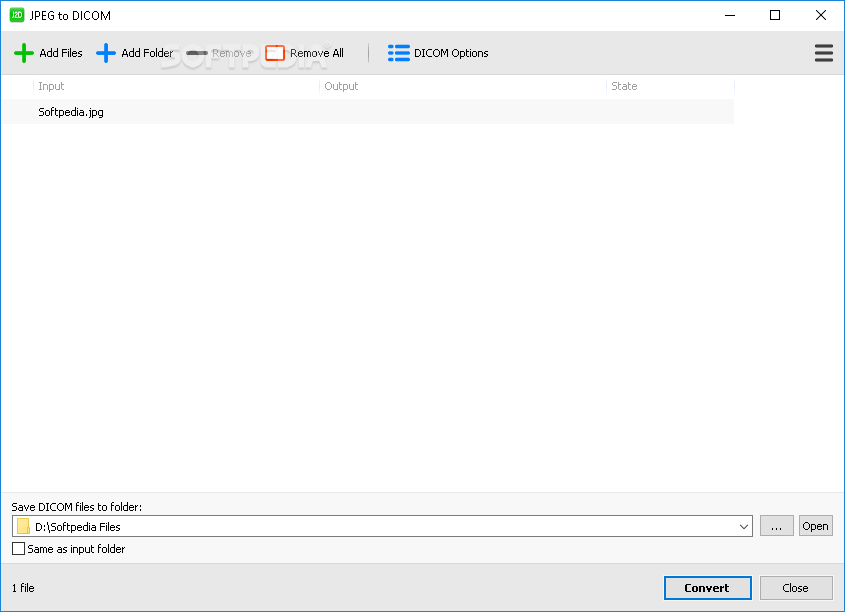Select the Softpedia.jpg row

point(368,112)
